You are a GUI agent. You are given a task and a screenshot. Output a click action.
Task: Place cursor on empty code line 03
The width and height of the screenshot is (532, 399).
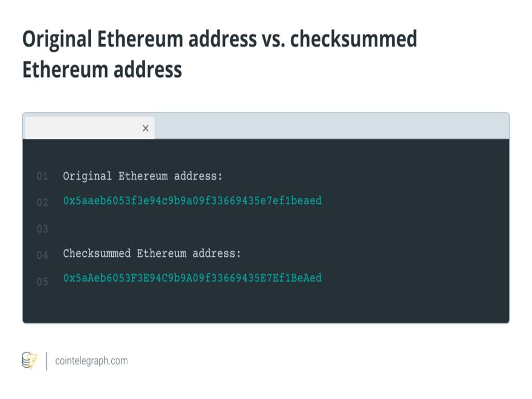[208, 229]
